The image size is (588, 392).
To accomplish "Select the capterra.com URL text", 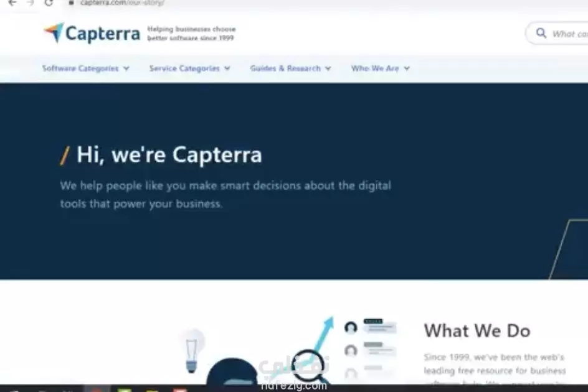I will (x=122, y=2).
